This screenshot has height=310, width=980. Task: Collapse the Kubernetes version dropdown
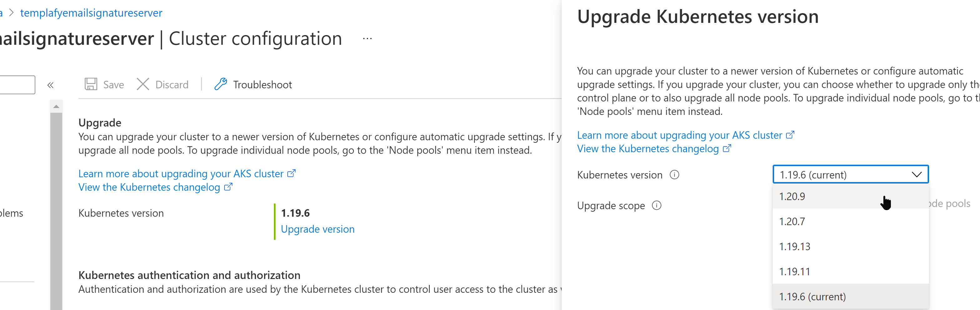tap(917, 174)
